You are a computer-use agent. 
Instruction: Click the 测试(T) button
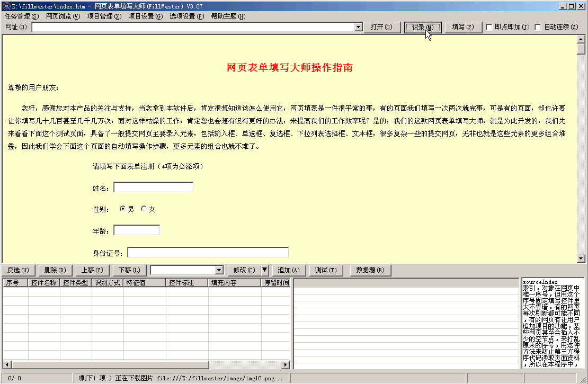[326, 270]
